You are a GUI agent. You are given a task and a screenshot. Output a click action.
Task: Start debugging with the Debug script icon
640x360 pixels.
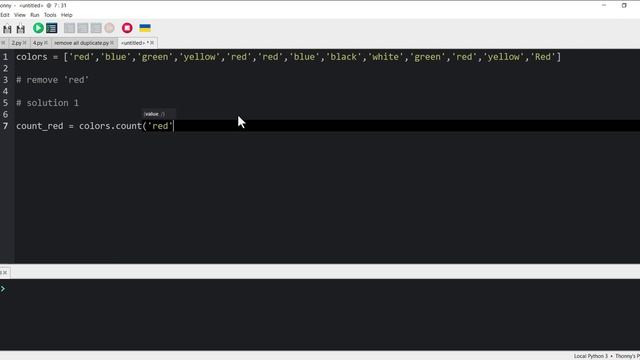tap(52, 28)
